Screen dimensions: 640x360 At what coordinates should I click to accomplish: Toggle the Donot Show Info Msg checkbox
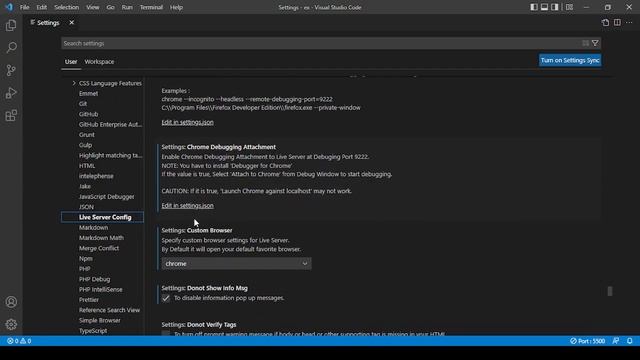(166, 298)
